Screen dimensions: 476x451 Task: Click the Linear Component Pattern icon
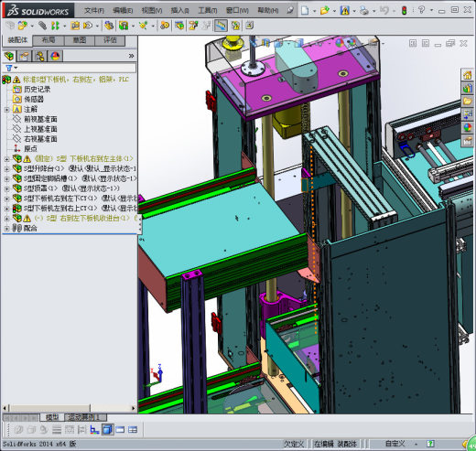coord(55,26)
